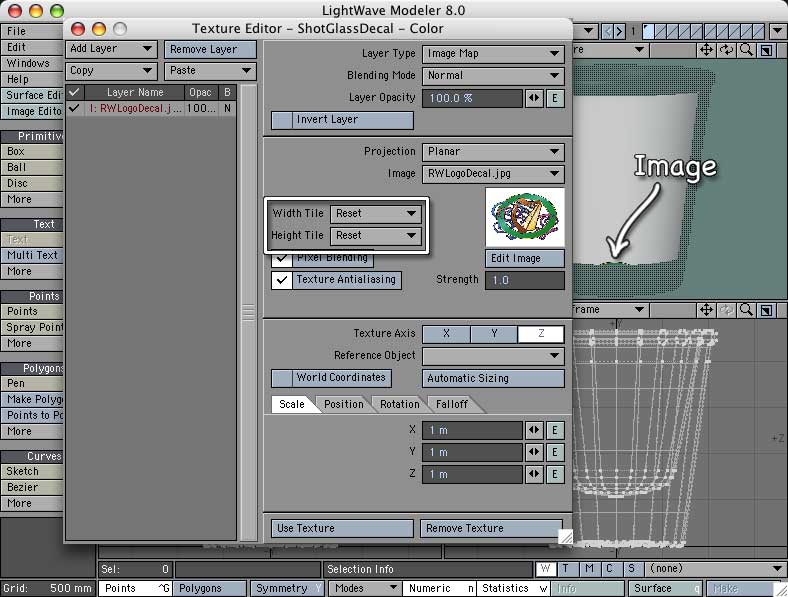Click the Use Texture button
The width and height of the screenshot is (788, 597).
(x=342, y=528)
